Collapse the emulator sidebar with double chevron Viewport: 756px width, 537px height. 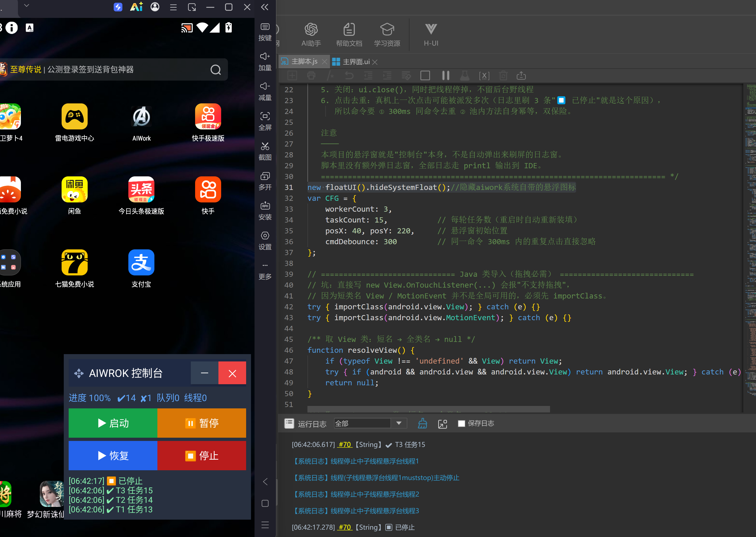click(x=265, y=7)
